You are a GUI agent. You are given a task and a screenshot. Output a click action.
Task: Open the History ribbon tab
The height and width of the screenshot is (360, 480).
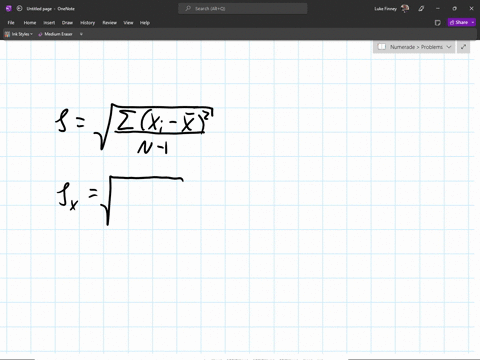pyautogui.click(x=88, y=23)
